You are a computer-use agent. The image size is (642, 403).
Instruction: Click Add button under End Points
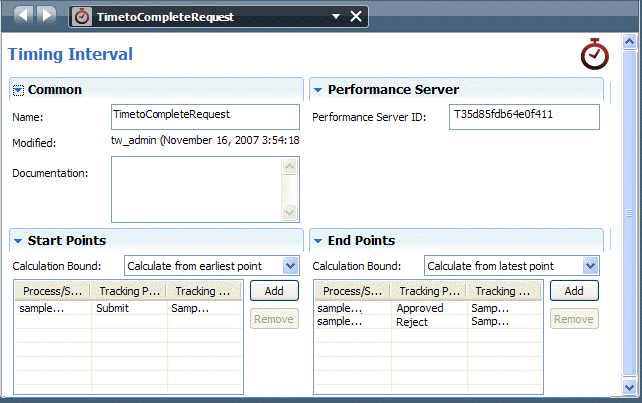pyautogui.click(x=573, y=291)
